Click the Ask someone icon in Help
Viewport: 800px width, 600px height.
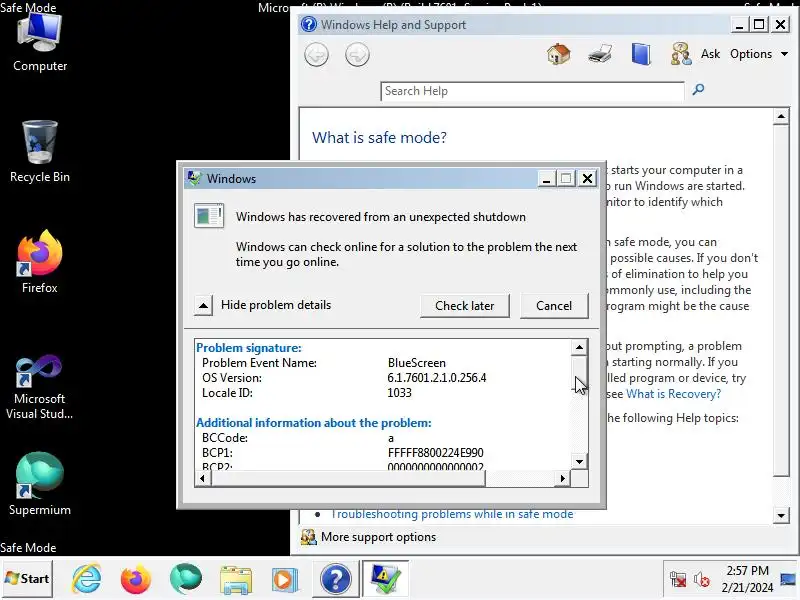(x=681, y=54)
